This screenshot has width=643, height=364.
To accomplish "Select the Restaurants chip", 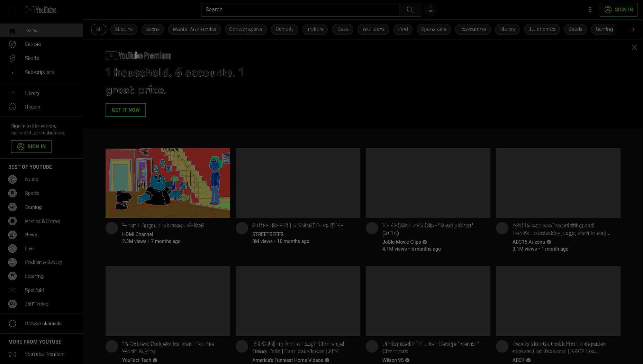I will [473, 29].
